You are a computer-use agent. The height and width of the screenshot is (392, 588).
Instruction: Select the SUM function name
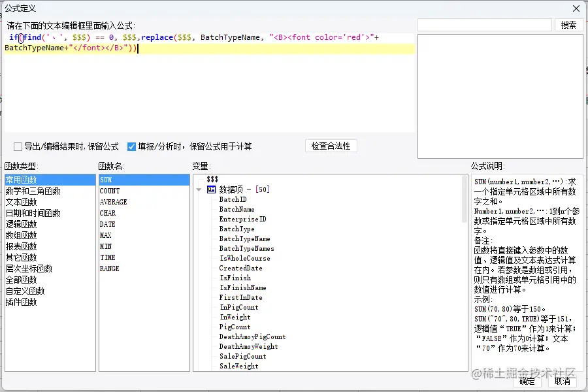tap(144, 180)
